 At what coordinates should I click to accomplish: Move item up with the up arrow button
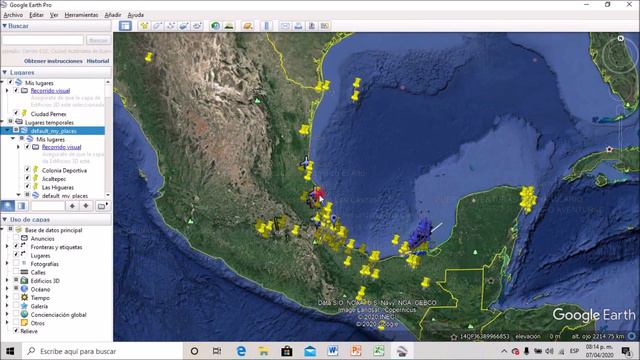(72, 206)
